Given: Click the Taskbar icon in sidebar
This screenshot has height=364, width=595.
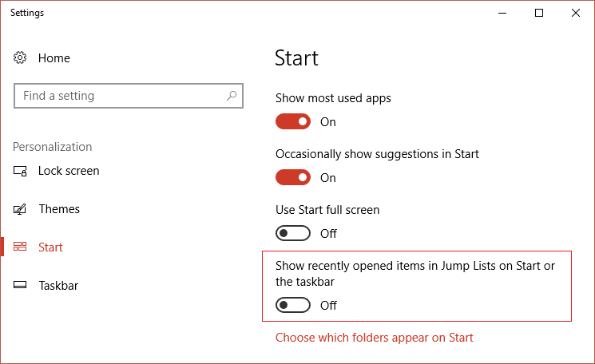Looking at the screenshot, I should tap(20, 286).
